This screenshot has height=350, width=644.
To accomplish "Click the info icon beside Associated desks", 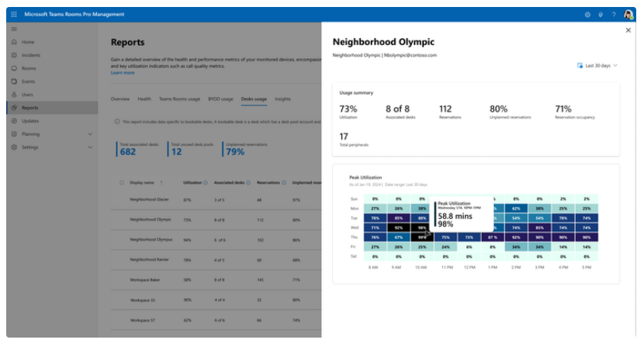I will click(248, 183).
